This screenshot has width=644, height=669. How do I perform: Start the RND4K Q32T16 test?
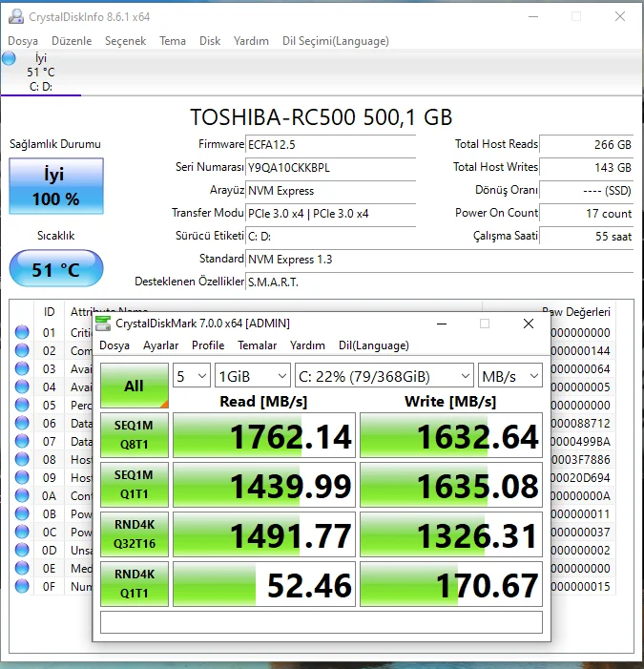135,534
